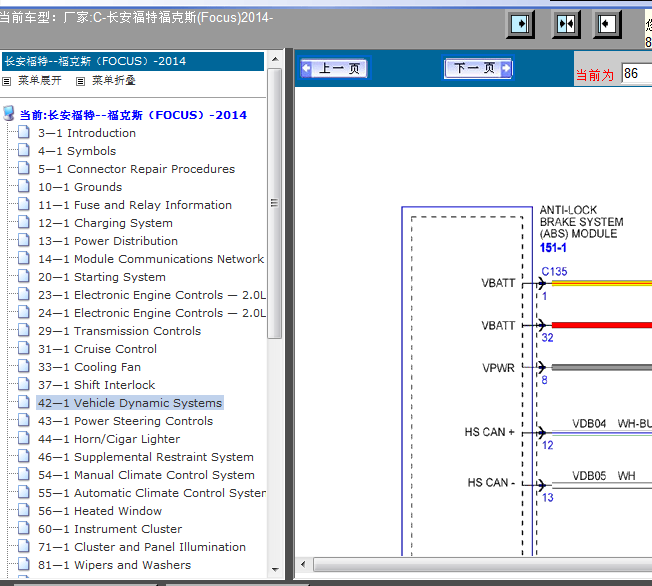Open 24—1 Electronic Engine Controls entry

coord(152,313)
